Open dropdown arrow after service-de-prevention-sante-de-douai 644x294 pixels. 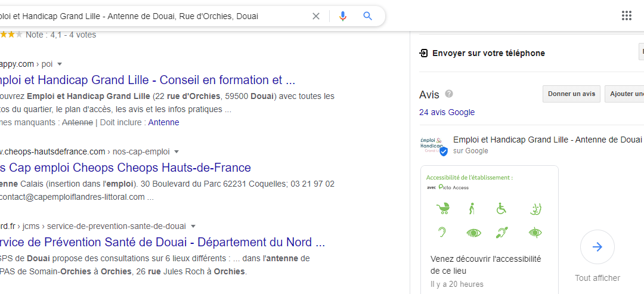point(193,226)
